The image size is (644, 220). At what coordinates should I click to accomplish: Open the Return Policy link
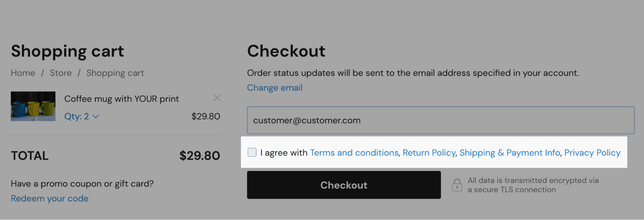pyautogui.click(x=429, y=152)
